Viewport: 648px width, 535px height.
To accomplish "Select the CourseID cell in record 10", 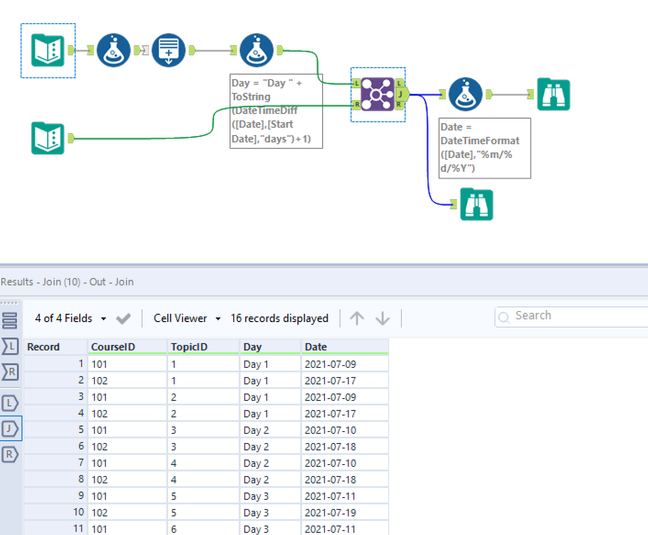I will click(127, 513).
